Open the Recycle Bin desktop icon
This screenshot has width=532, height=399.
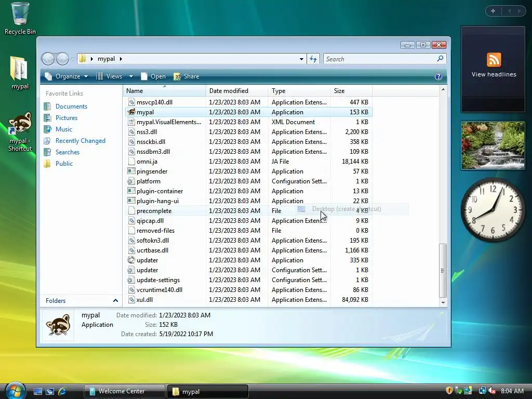tap(20, 19)
